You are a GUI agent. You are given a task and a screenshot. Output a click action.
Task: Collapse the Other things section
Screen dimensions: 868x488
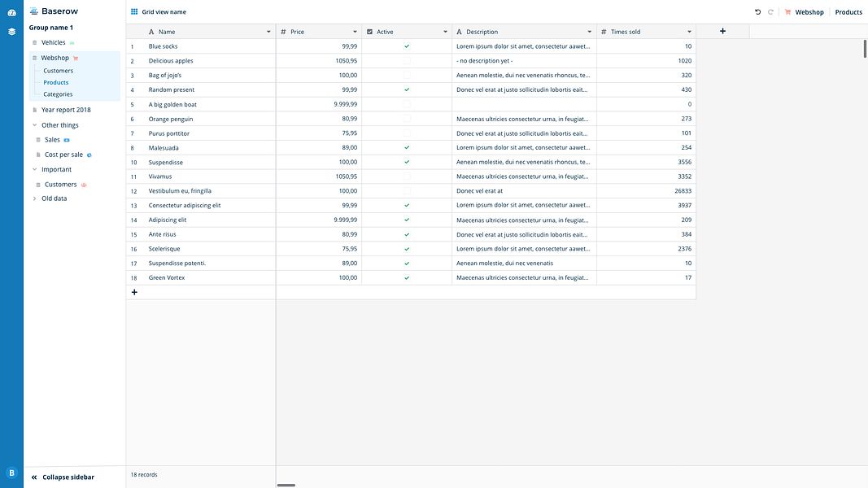[x=33, y=124]
